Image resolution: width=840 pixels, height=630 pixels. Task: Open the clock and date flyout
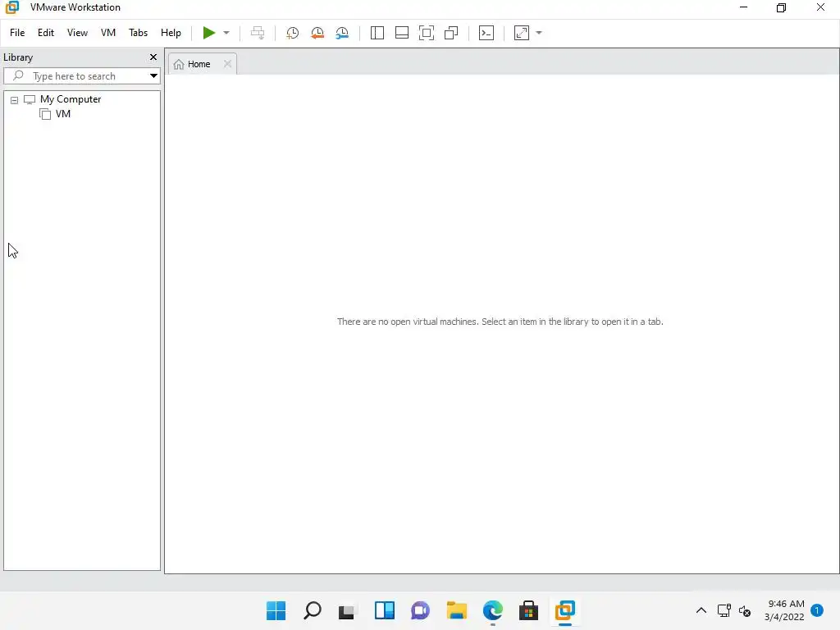click(784, 610)
